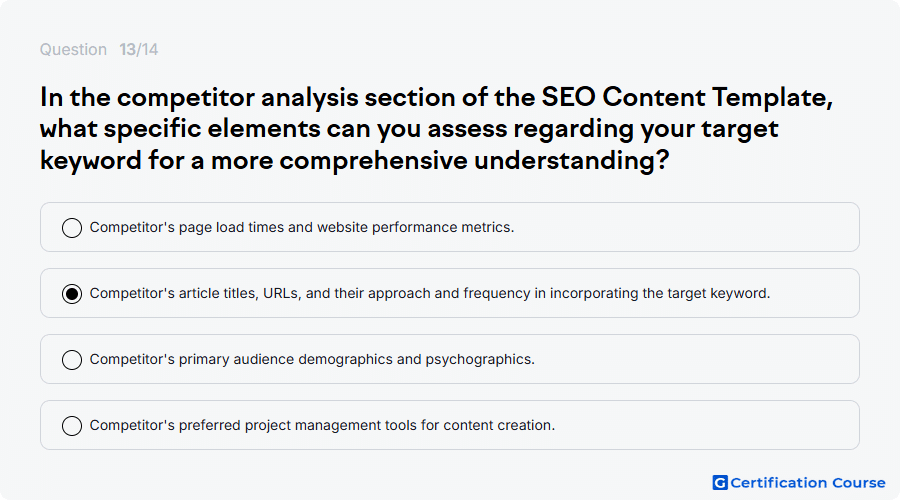Choose the project management tools radio button
This screenshot has height=500, width=900.
[72, 426]
